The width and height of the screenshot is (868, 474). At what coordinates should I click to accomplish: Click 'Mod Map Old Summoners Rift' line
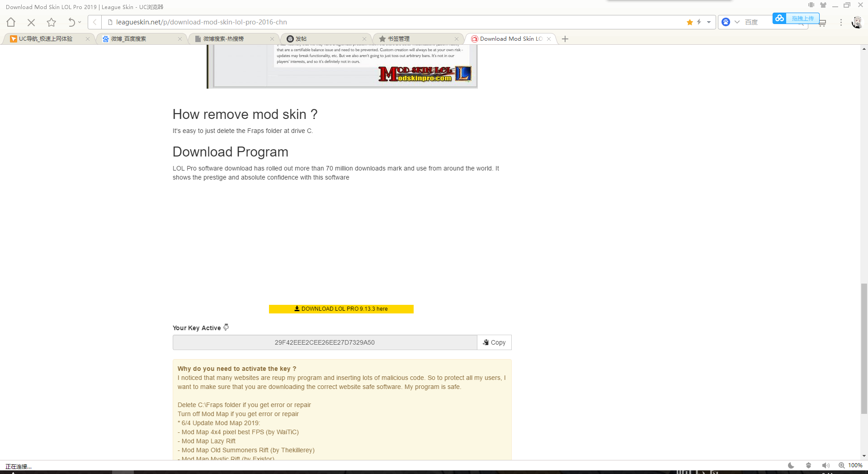[246, 450]
